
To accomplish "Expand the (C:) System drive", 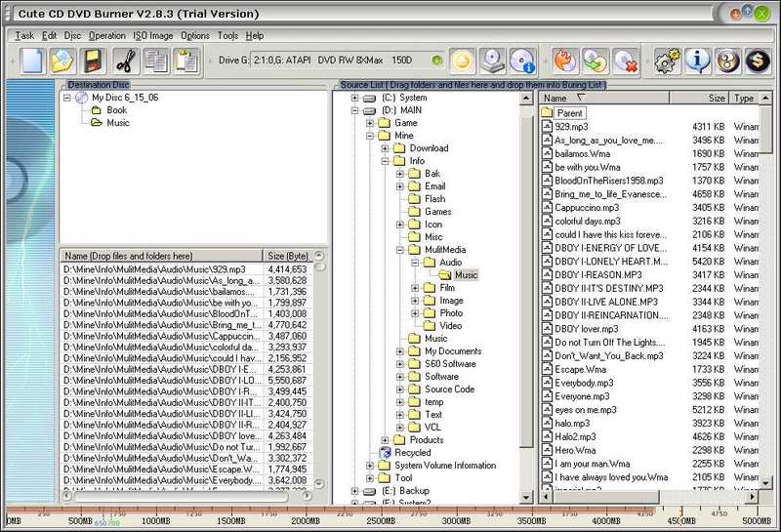I will coord(354,98).
